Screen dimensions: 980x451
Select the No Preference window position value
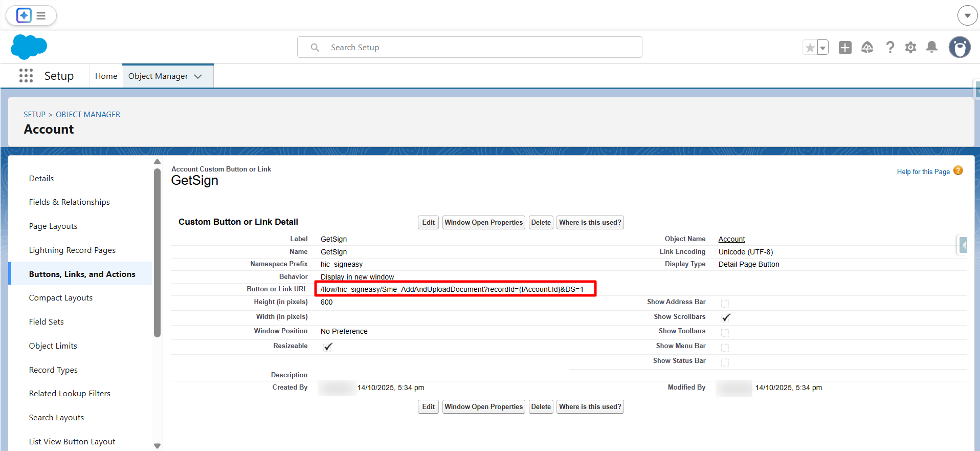tap(344, 331)
